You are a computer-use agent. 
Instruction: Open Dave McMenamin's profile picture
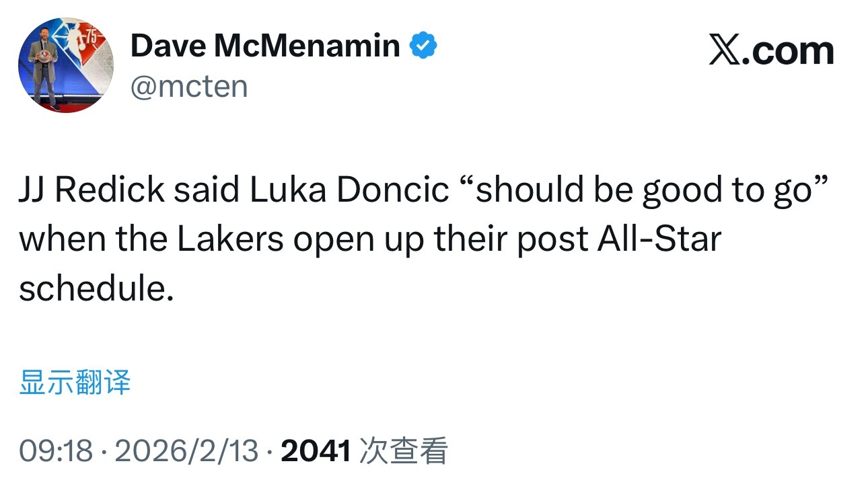pyautogui.click(x=65, y=65)
